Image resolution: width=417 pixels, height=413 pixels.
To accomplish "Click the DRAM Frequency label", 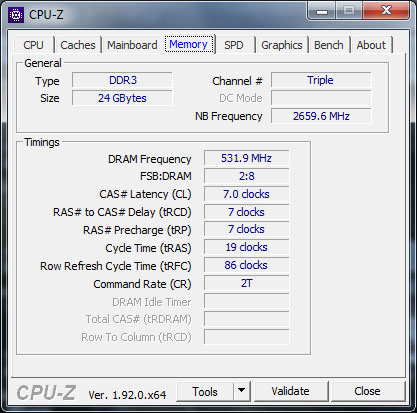I will click(x=150, y=159).
